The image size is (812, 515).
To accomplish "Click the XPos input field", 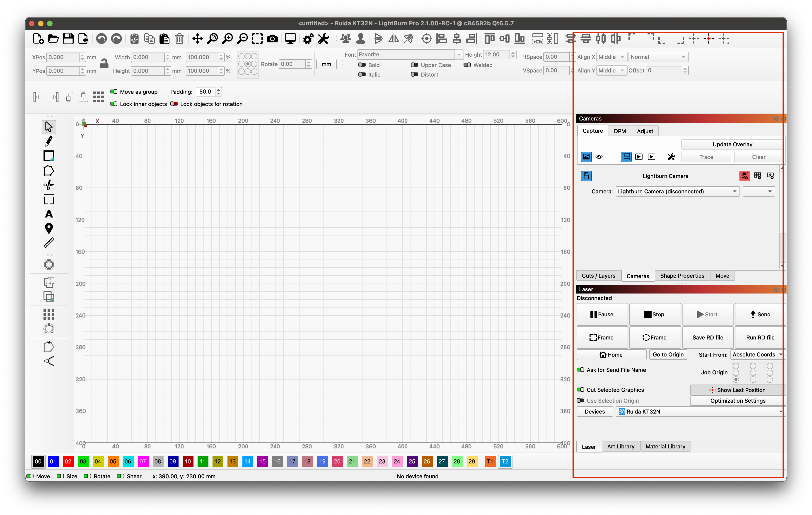I will pos(63,57).
